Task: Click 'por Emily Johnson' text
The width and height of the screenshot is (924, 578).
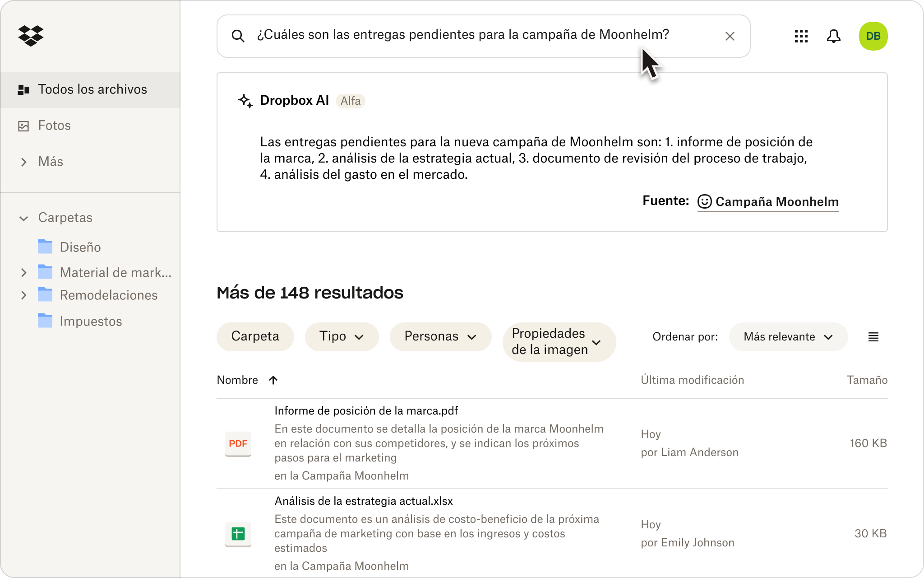Action: [x=688, y=542]
